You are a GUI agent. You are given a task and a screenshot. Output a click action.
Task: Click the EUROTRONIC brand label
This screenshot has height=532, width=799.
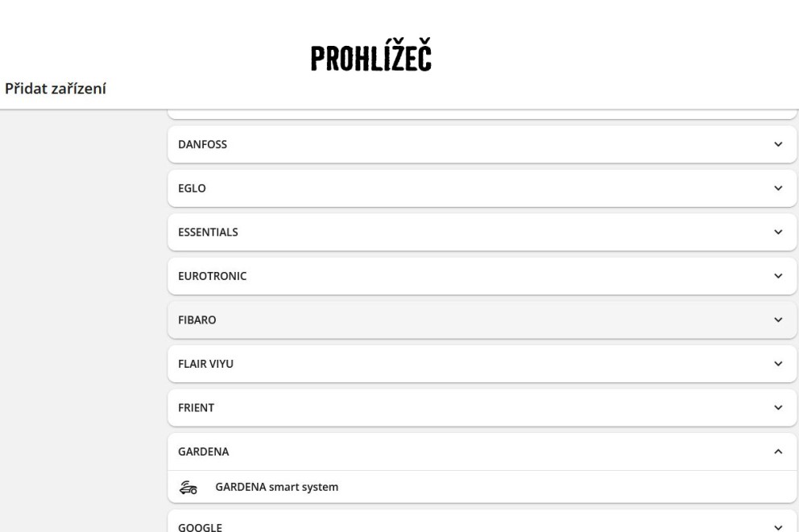(x=212, y=276)
